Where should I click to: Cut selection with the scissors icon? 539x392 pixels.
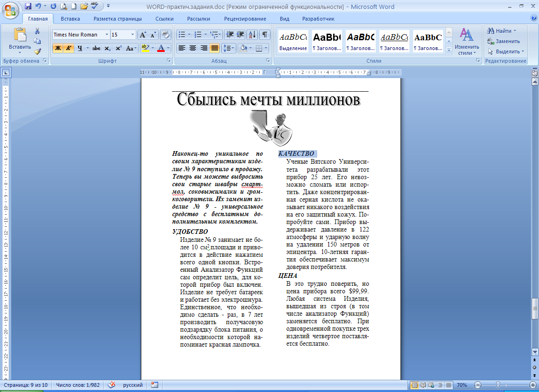(37, 31)
